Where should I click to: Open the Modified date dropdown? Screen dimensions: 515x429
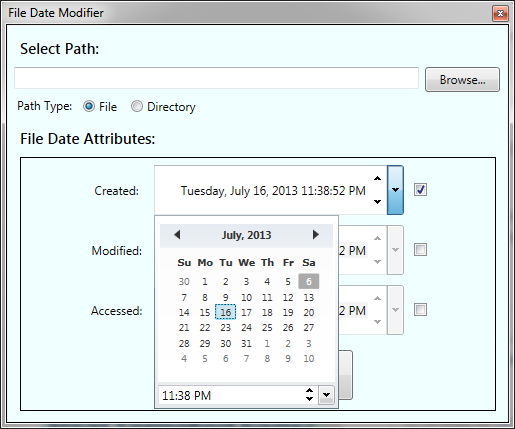[395, 250]
